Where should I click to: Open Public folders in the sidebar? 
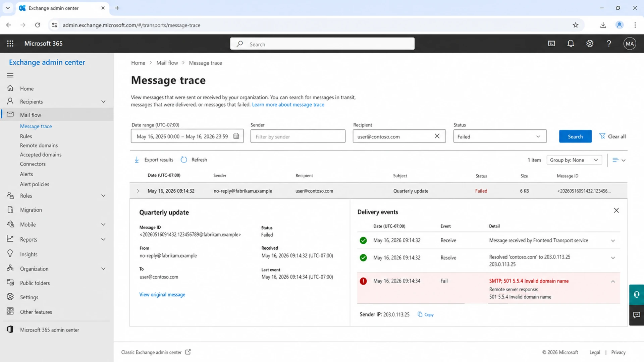35,283
